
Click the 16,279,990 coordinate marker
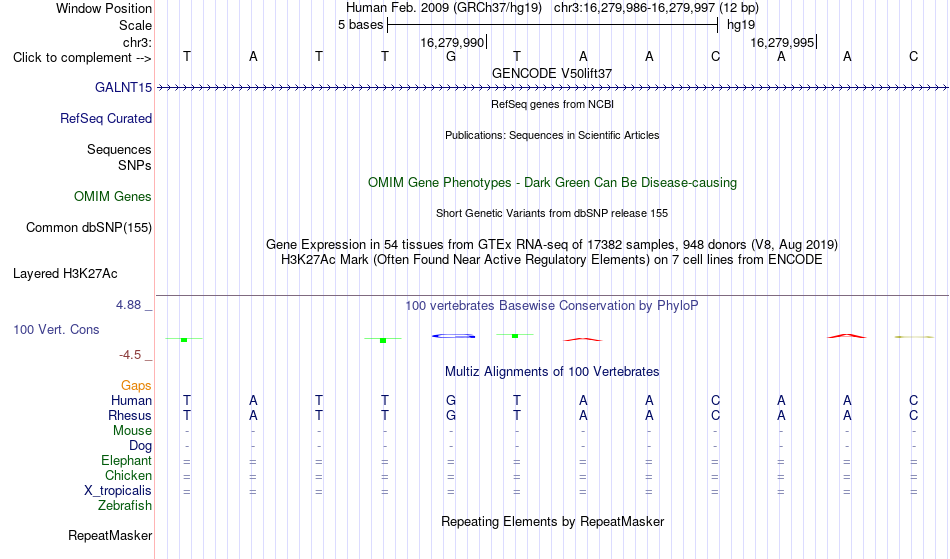pyautogui.click(x=452, y=42)
